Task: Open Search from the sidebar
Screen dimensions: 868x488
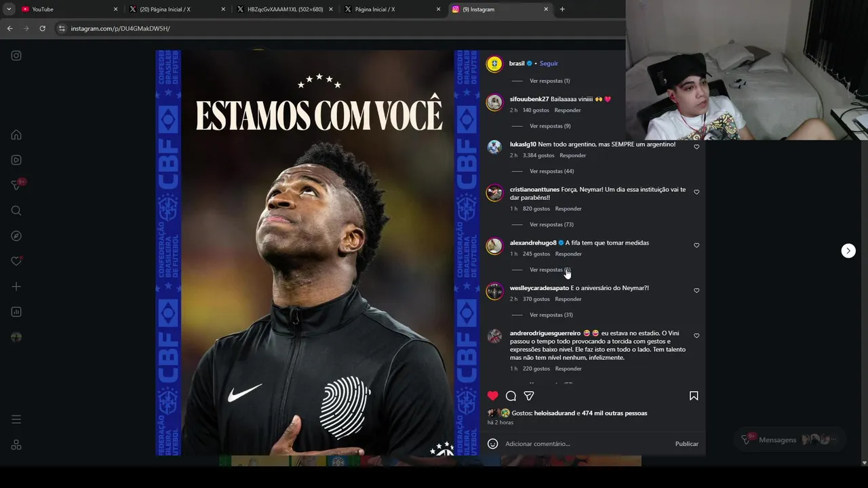Action: point(16,211)
